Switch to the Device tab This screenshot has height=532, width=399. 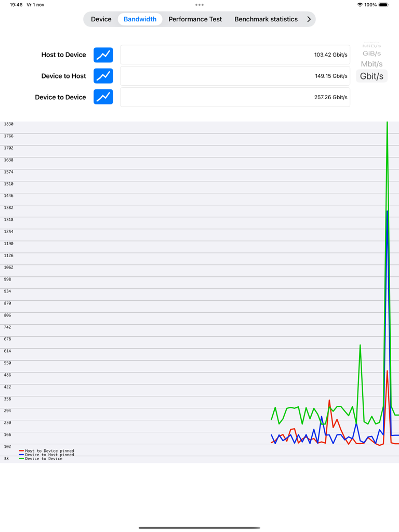click(101, 19)
